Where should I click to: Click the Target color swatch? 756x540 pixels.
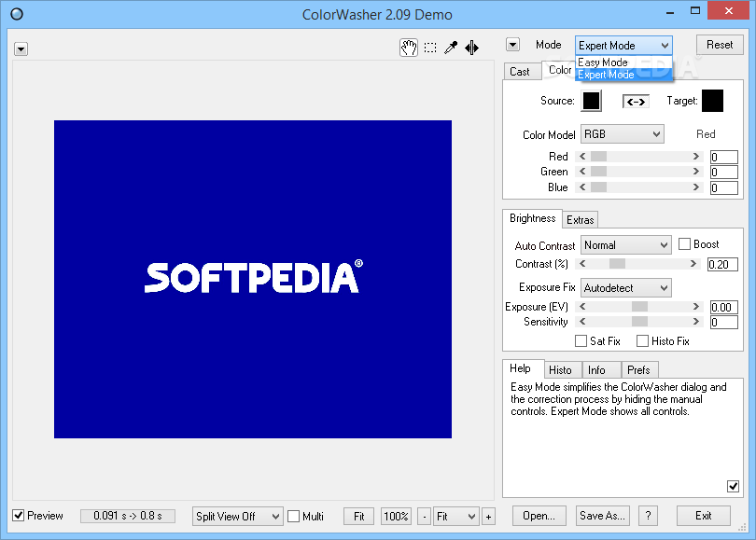[713, 101]
